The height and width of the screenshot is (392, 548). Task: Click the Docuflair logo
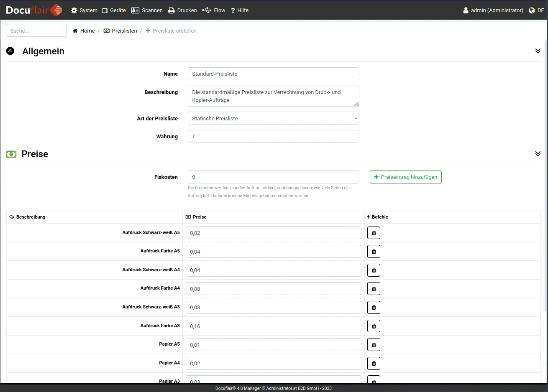click(34, 10)
